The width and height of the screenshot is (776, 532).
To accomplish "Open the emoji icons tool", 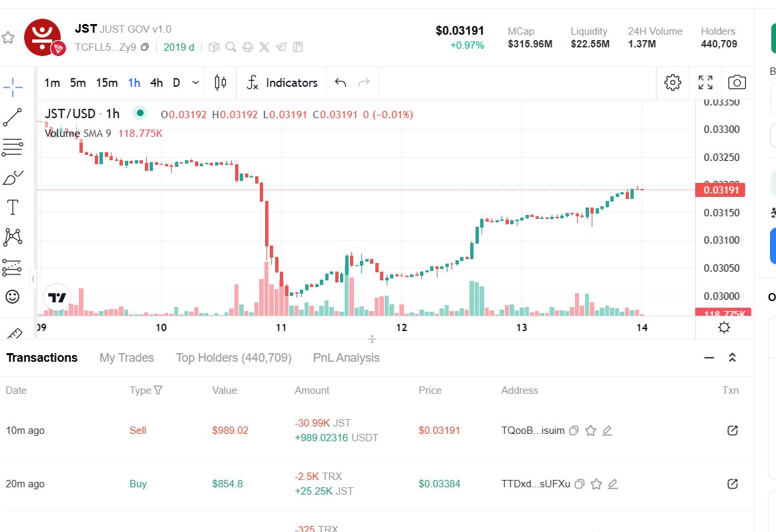I will [13, 296].
